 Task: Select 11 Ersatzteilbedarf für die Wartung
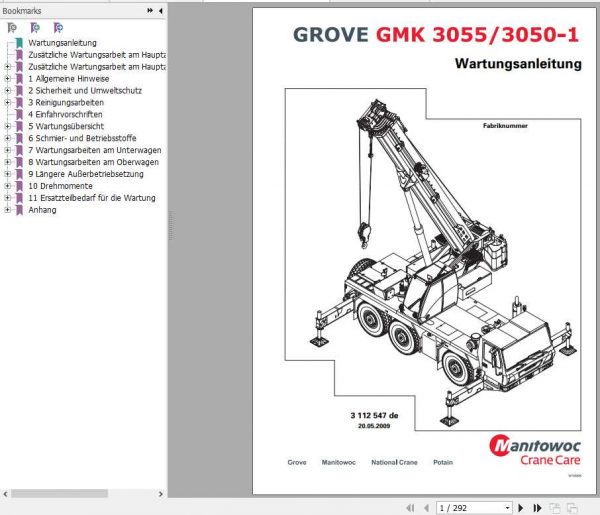click(x=92, y=198)
